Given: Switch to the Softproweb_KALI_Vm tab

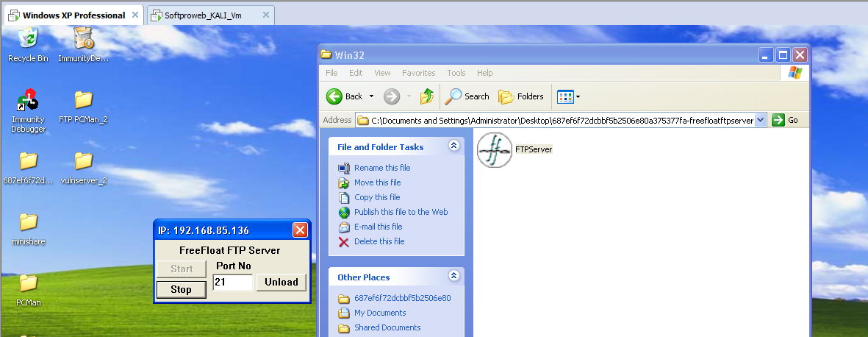Looking at the screenshot, I should (210, 15).
